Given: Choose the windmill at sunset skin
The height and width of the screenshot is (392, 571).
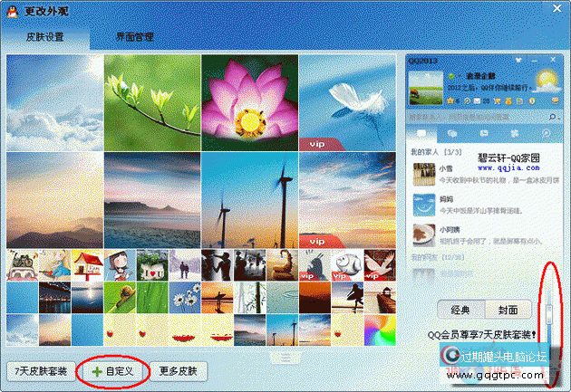Looking at the screenshot, I should coord(249,200).
